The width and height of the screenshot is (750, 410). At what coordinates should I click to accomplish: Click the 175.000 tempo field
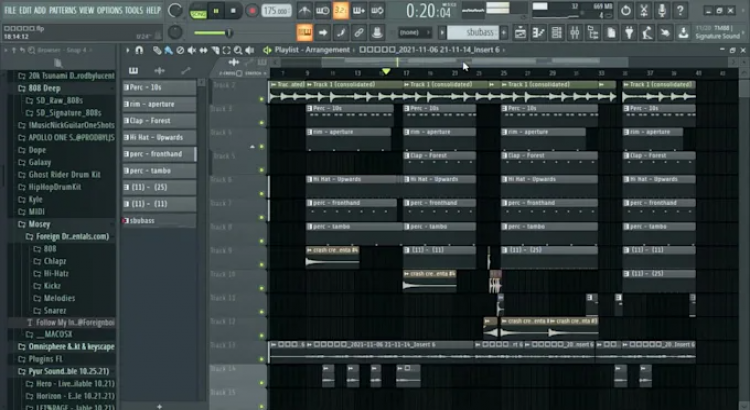[276, 11]
